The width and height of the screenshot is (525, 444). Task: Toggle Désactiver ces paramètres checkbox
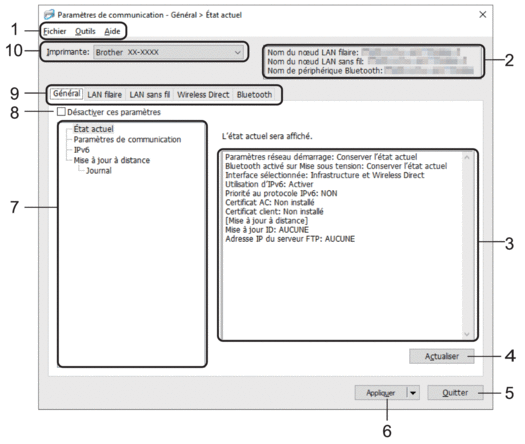coord(61,112)
